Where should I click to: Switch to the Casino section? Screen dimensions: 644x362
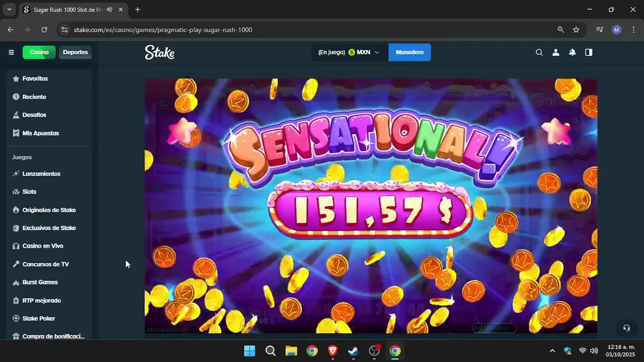pyautogui.click(x=39, y=52)
